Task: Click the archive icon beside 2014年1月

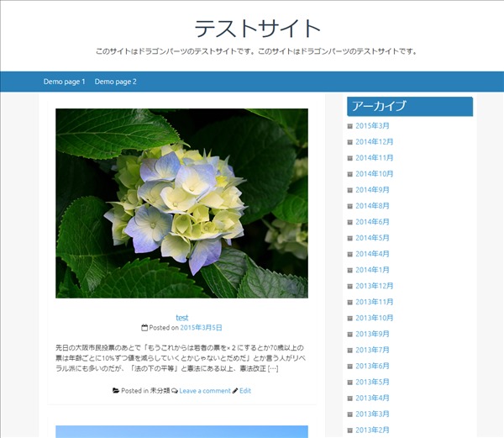Action: (350, 271)
